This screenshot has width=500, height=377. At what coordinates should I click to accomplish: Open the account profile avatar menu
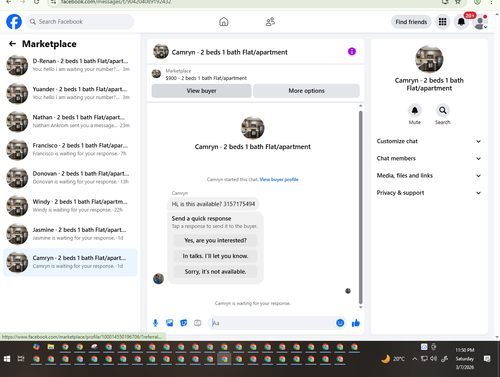pos(480,22)
